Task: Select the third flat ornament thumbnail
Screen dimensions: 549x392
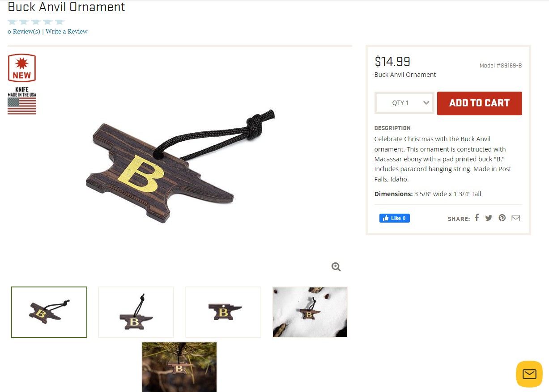Action: pyautogui.click(x=223, y=312)
